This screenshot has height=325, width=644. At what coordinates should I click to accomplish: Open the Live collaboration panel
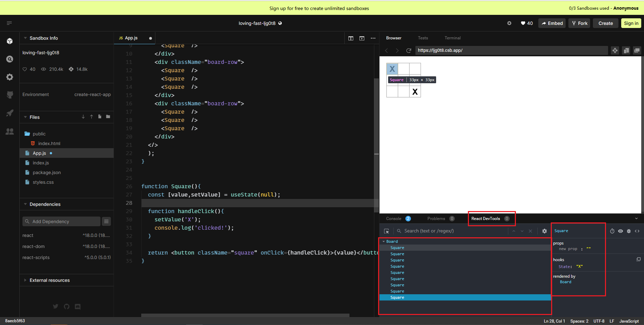(10, 131)
